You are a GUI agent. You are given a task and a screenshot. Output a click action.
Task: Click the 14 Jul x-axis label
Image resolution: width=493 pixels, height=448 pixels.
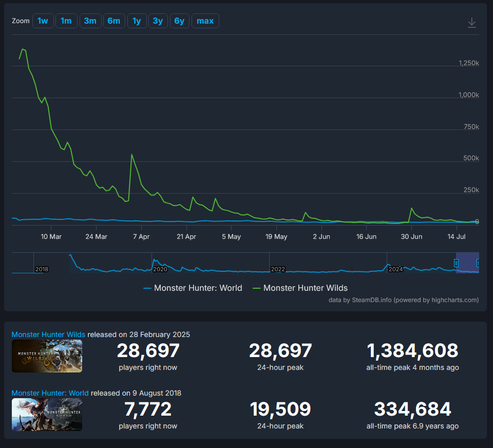tap(457, 236)
